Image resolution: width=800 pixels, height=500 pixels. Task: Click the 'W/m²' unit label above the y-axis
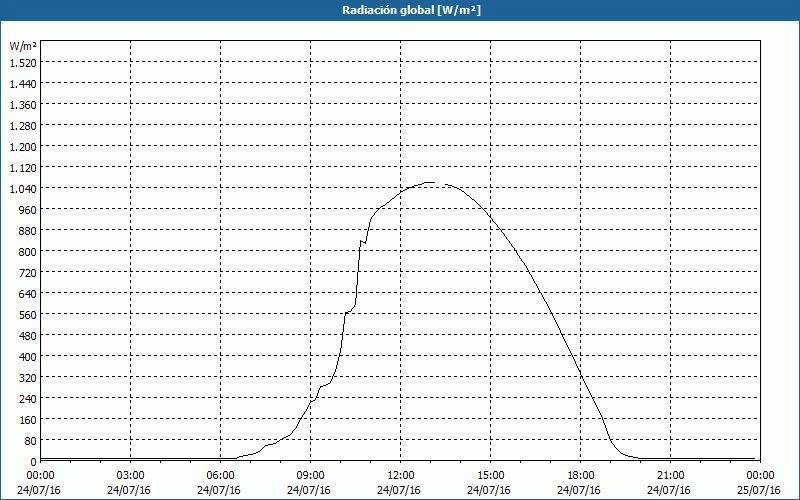point(23,46)
